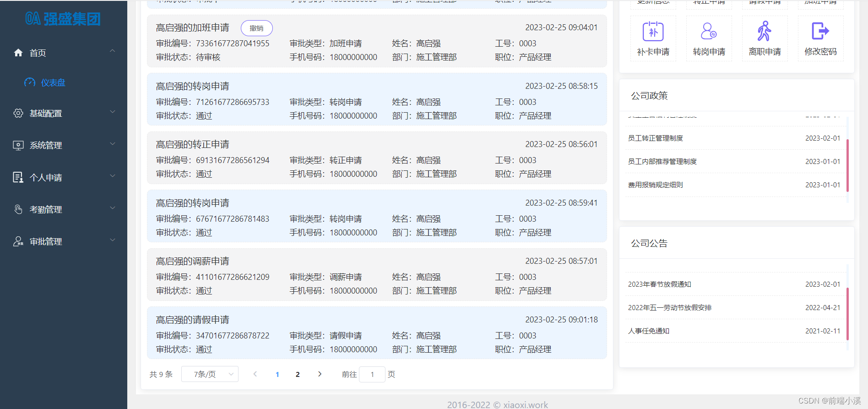Open the 员工转正管理制度 policy

(x=655, y=138)
